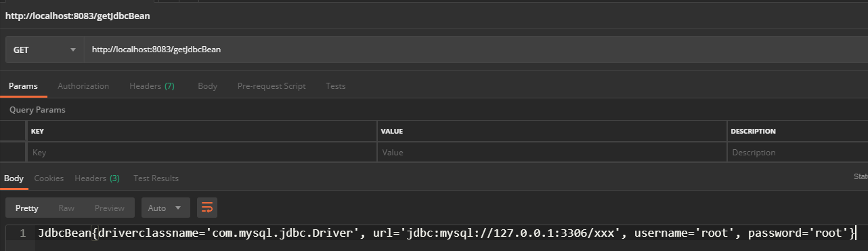Click the request title http://localhost:8083/getJdbcBean
Viewport: 868px width, 251px height.
pyautogui.click(x=78, y=16)
